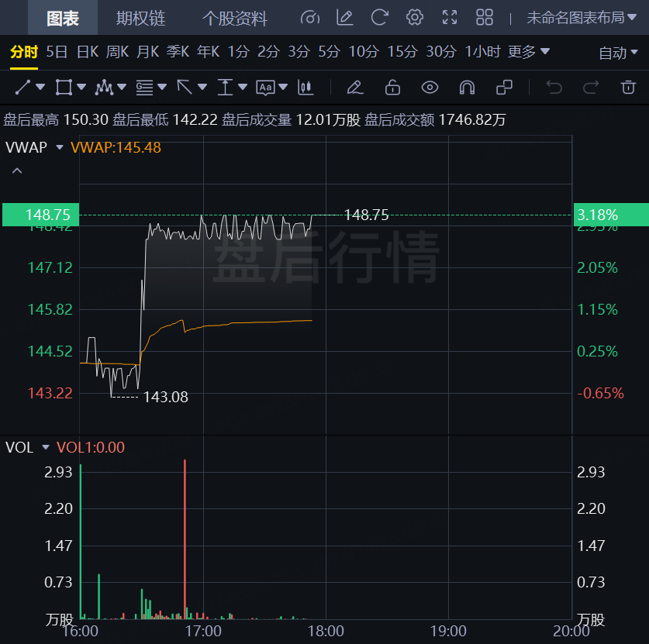Image resolution: width=649 pixels, height=644 pixels.
Task: Expand the VWAP indicator dropdown
Action: [x=59, y=147]
